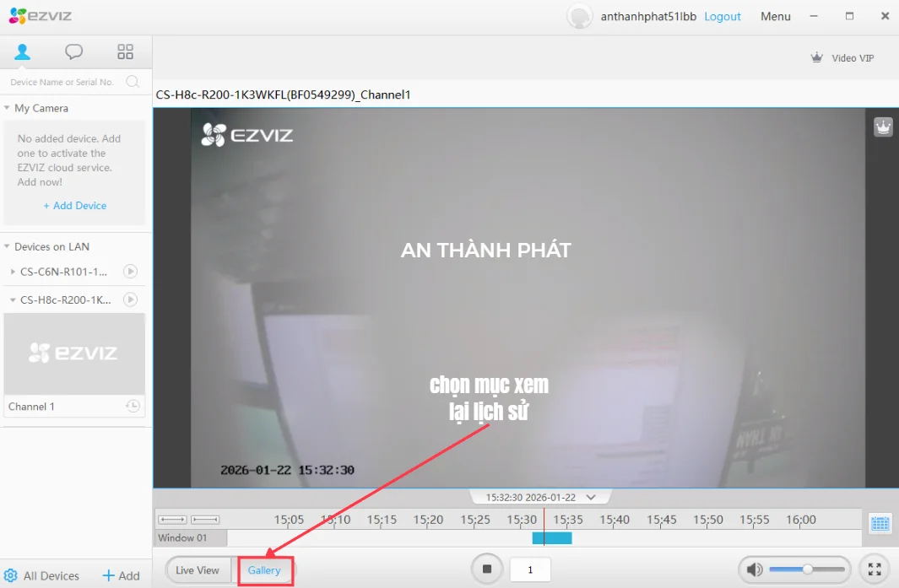Click the All Devices gear icon
Image resolution: width=899 pixels, height=588 pixels.
coord(11,575)
